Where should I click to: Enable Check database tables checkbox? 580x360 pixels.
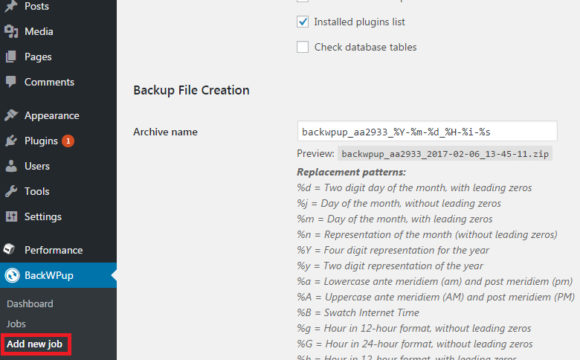coord(303,47)
